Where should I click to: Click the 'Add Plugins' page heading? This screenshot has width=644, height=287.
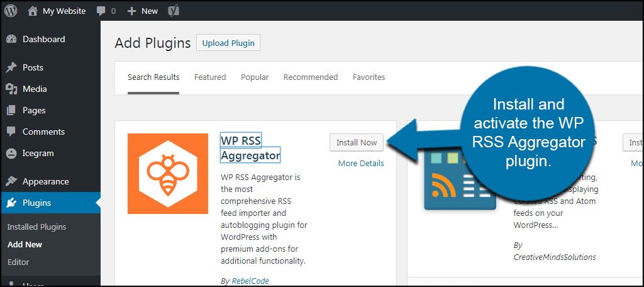tap(153, 43)
